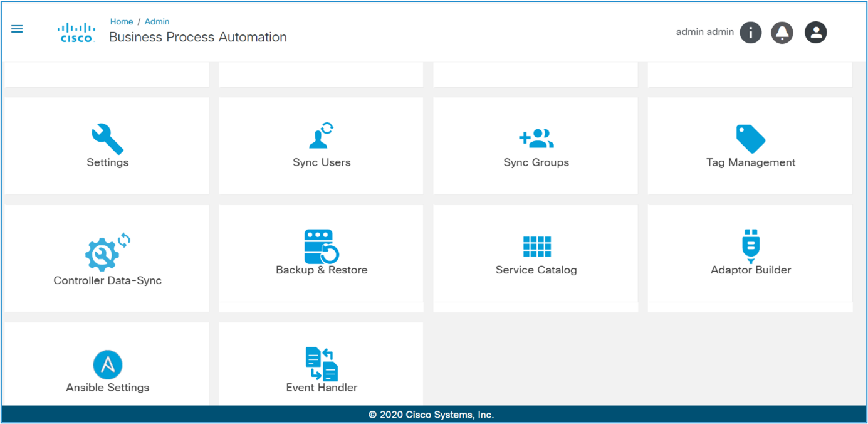Open the hamburger navigation menu
Viewport: 868px width, 424px height.
tap(17, 29)
